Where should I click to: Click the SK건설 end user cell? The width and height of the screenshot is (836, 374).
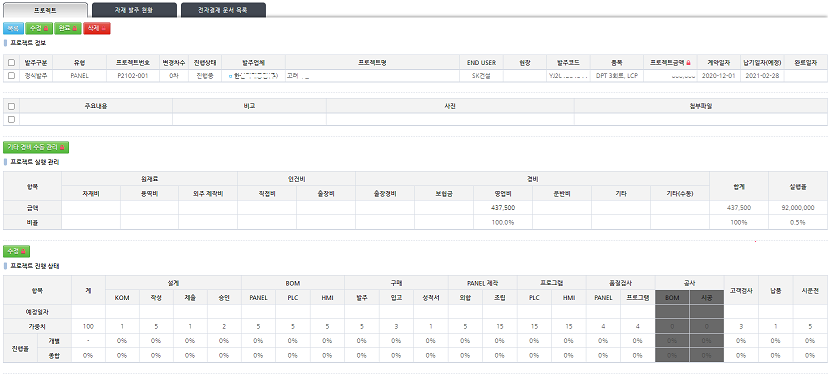[481, 76]
